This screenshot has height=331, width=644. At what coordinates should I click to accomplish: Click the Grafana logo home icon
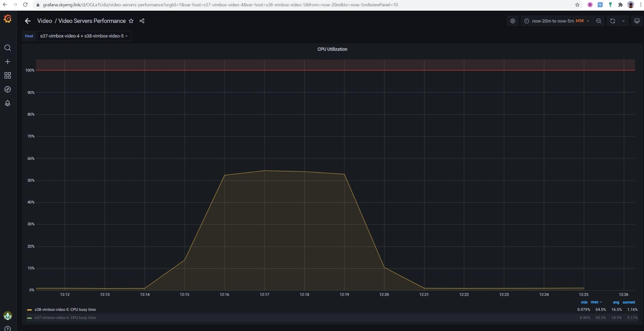point(8,19)
